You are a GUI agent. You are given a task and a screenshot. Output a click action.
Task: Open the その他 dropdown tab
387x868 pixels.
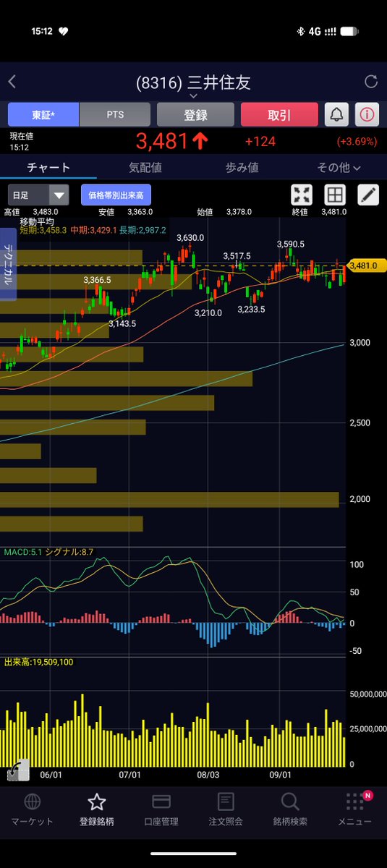pyautogui.click(x=339, y=167)
